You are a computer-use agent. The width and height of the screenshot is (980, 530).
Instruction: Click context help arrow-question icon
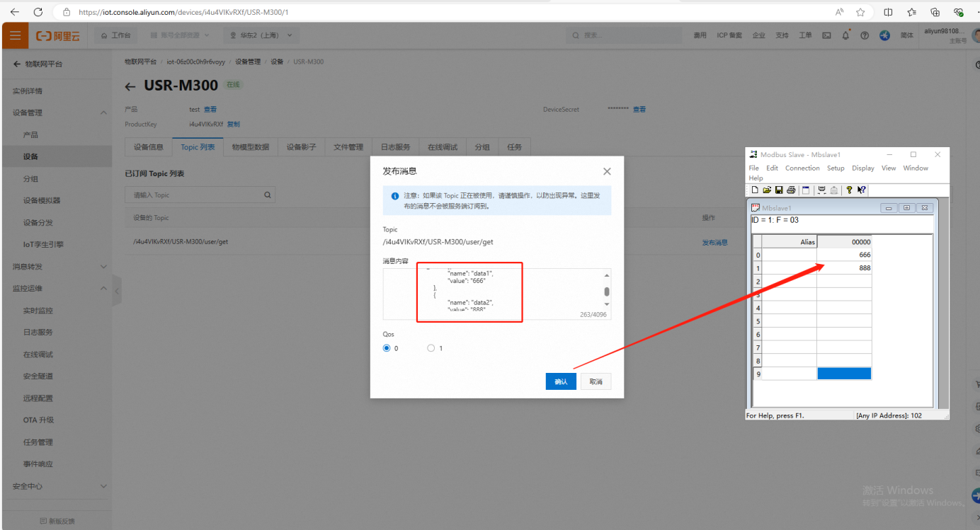point(862,190)
